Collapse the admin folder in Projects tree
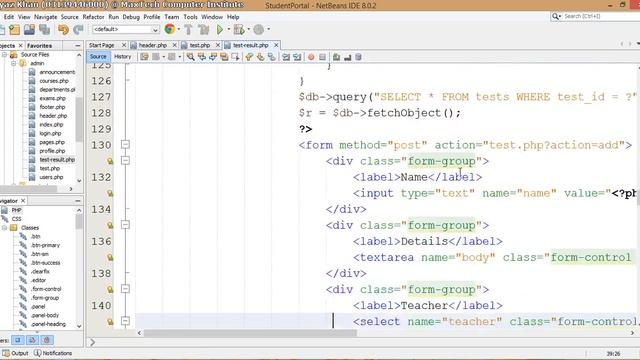This screenshot has height=360, width=640. pyautogui.click(x=13, y=63)
